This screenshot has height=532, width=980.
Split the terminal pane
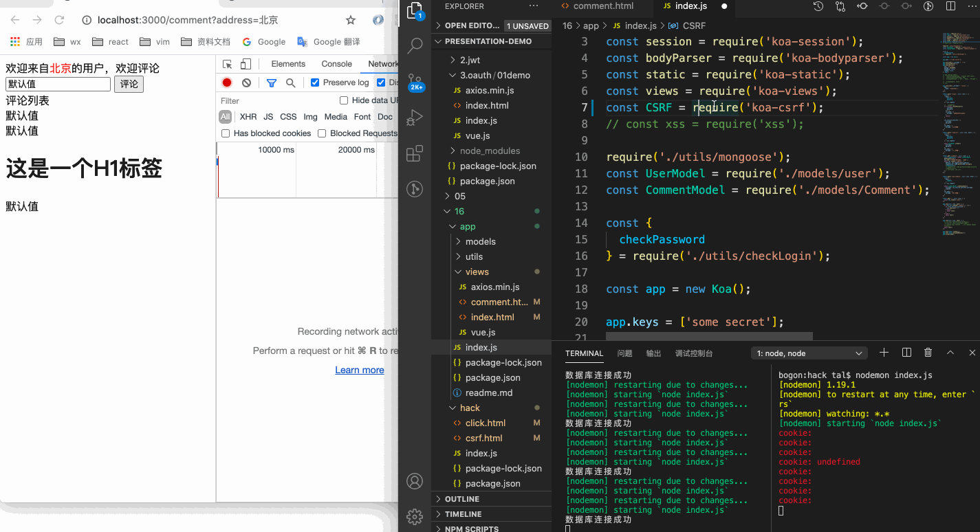[906, 353]
